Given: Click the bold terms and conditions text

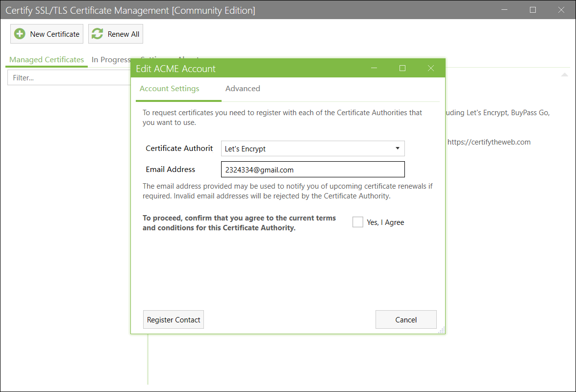Looking at the screenshot, I should click(x=239, y=223).
